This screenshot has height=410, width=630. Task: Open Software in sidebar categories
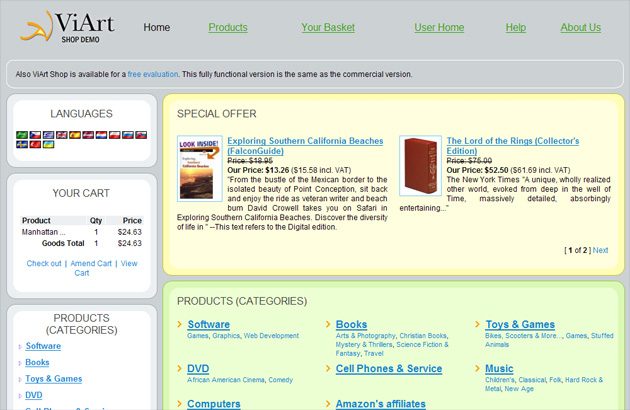coord(43,346)
